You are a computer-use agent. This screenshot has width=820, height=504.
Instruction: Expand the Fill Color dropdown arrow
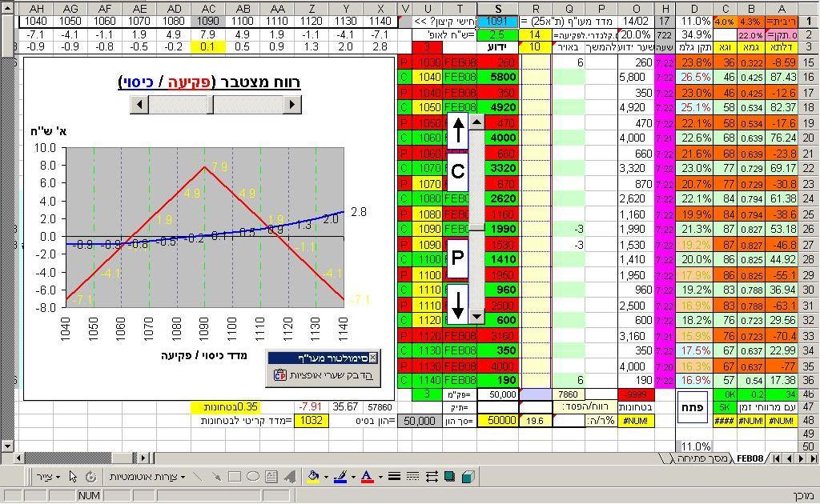coord(325,476)
